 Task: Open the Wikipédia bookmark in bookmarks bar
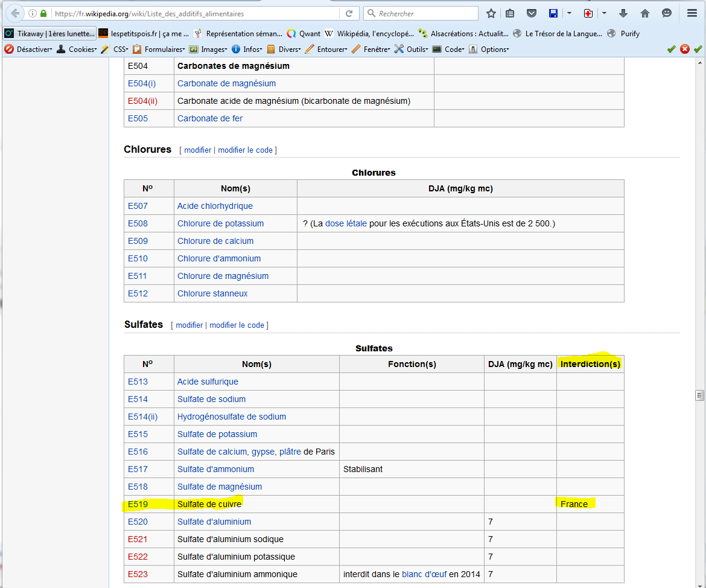pos(369,34)
